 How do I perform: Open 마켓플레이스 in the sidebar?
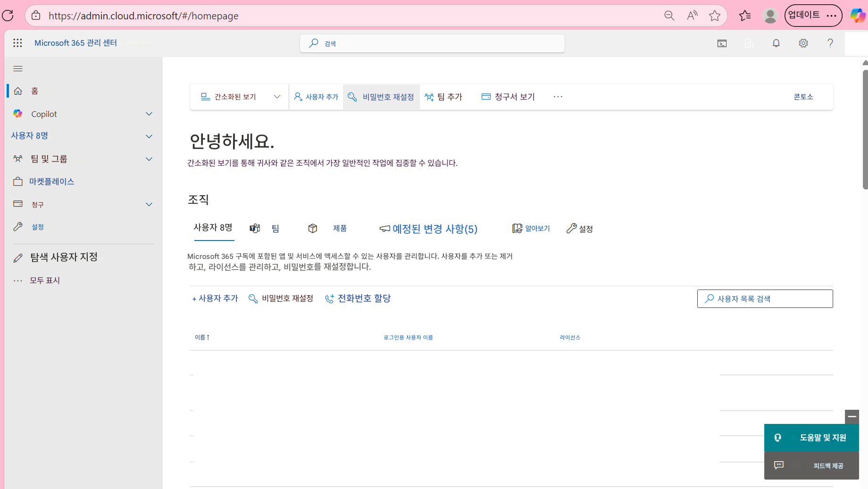pyautogui.click(x=51, y=182)
